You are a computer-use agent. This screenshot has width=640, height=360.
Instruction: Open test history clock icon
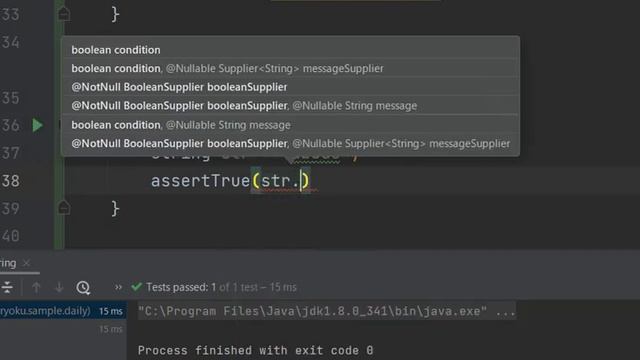pos(83,288)
